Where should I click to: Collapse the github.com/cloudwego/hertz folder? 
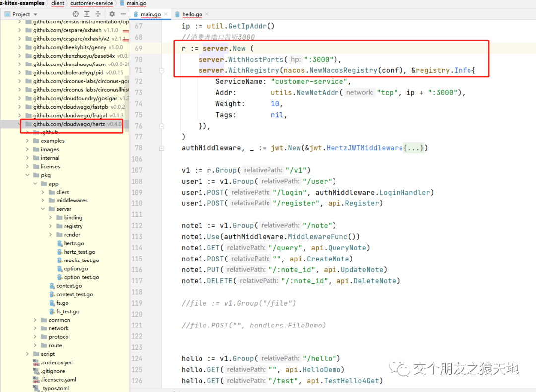click(19, 124)
